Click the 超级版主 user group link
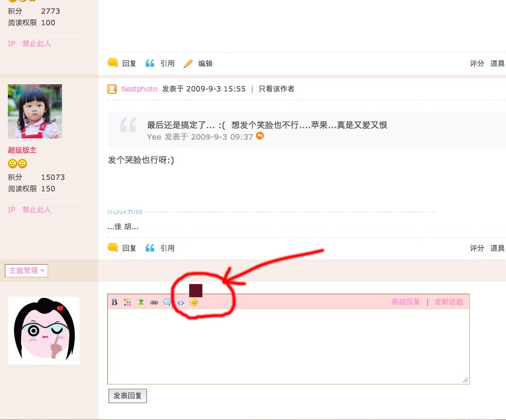The image size is (506, 420). coord(22,150)
